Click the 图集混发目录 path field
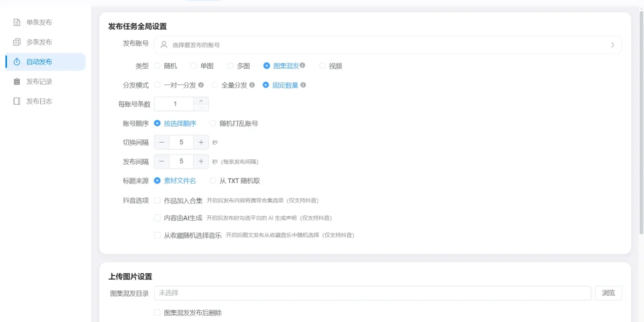This screenshot has height=322, width=644. pos(372,293)
